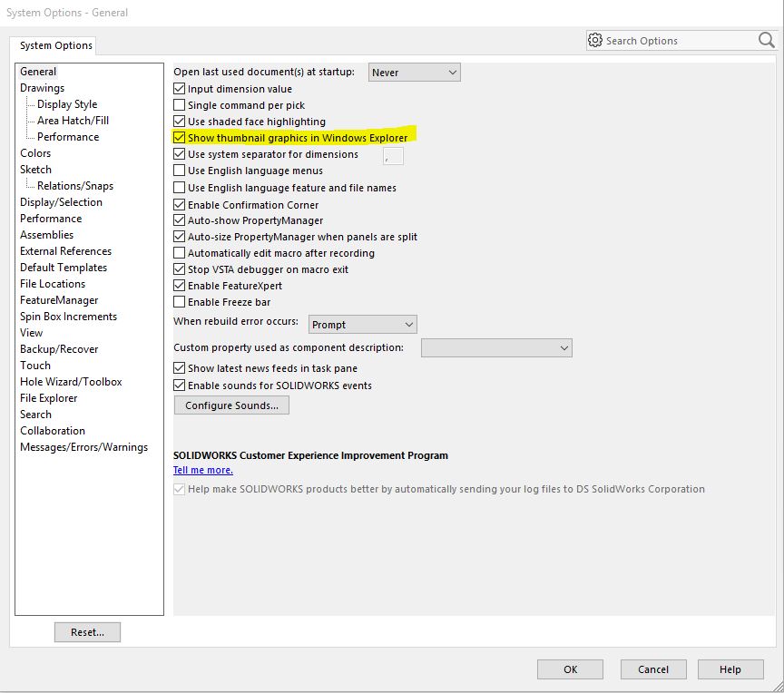Enable the Freeze bar checkbox
Screen dimensions: 784x693
(x=180, y=302)
